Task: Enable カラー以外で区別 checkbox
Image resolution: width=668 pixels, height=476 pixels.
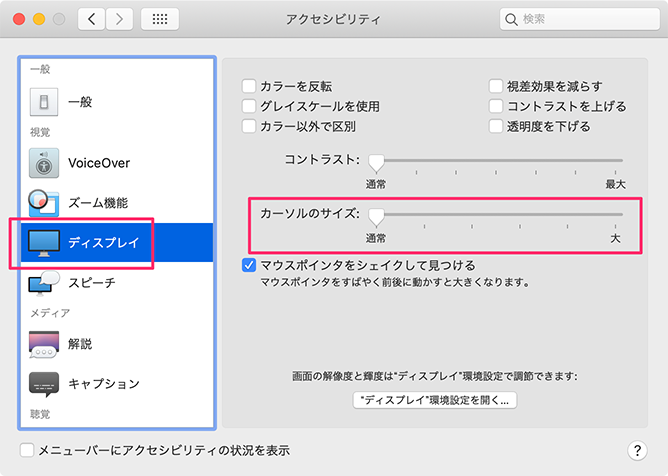Action: tap(249, 126)
